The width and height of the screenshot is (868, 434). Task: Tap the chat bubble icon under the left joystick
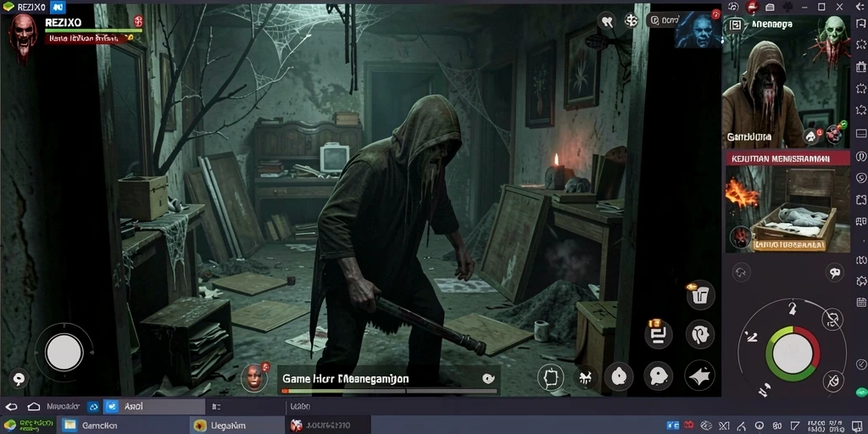[x=19, y=379]
